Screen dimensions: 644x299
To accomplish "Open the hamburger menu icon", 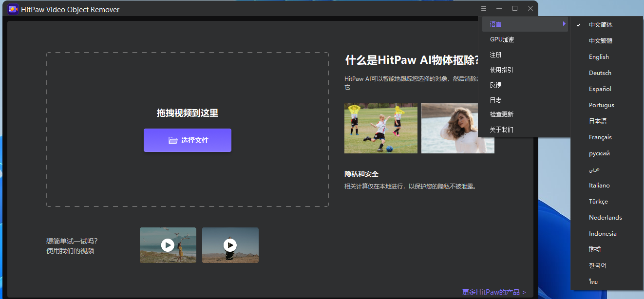I will click(x=484, y=8).
